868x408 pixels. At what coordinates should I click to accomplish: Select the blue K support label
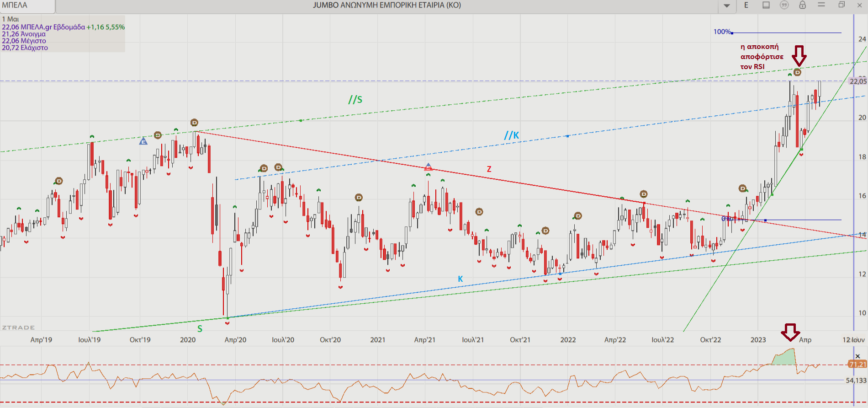click(x=460, y=279)
